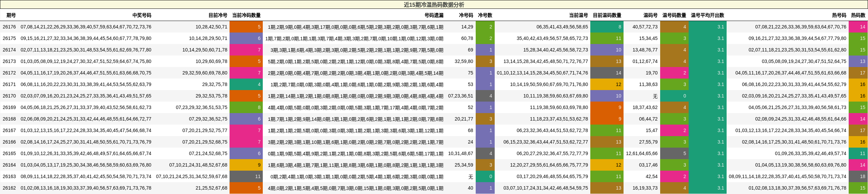Select period number 26162
This screenshot has width=868, height=194.
(x=9, y=188)
